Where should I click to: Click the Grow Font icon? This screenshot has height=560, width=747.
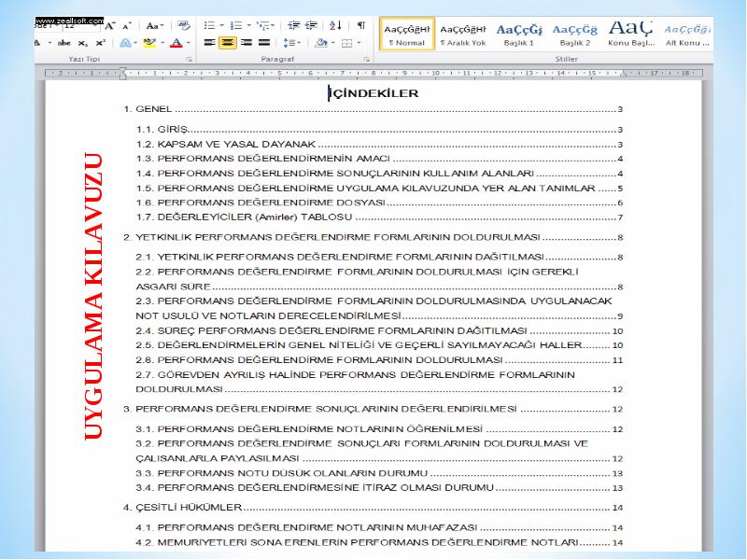[x=110, y=26]
